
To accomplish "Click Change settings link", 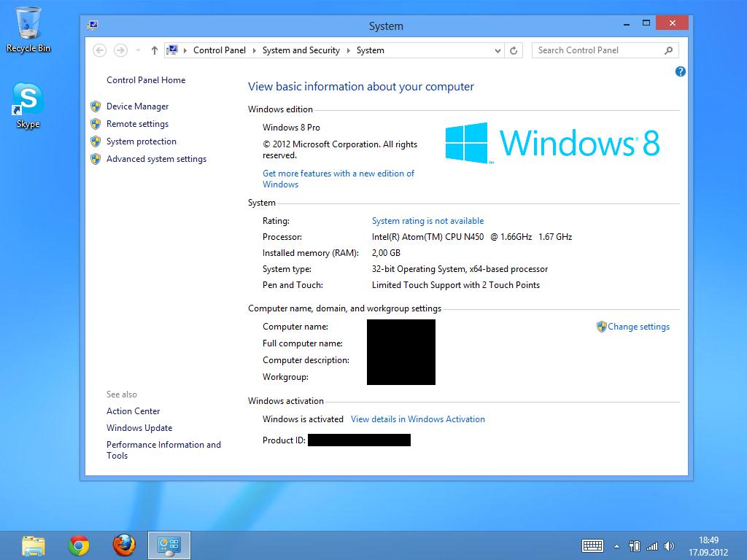I will tap(638, 327).
